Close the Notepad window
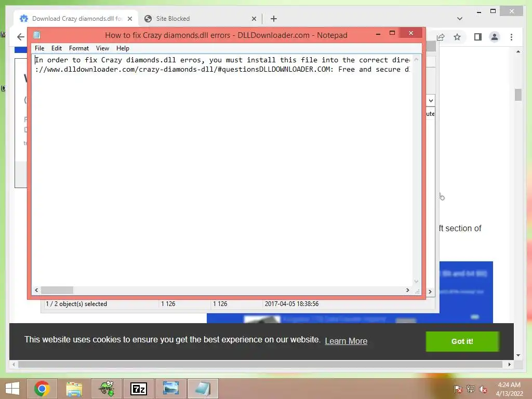The height and width of the screenshot is (399, 532). tap(411, 33)
